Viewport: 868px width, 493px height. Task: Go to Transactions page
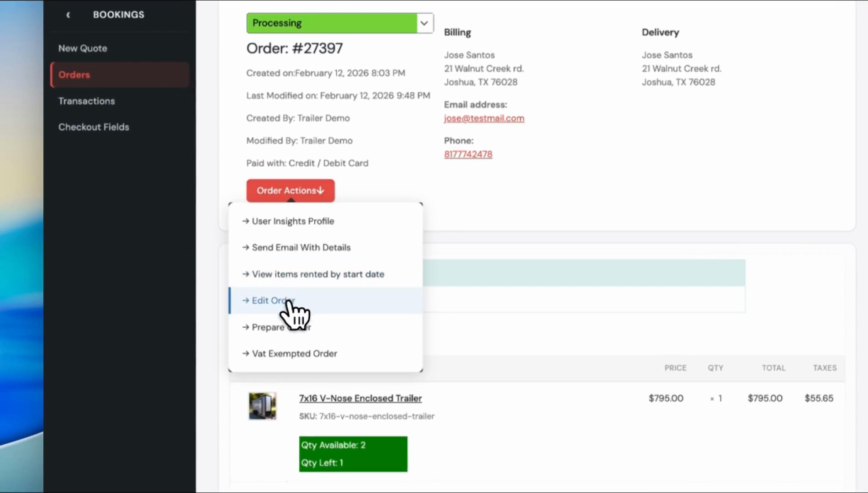tap(86, 101)
